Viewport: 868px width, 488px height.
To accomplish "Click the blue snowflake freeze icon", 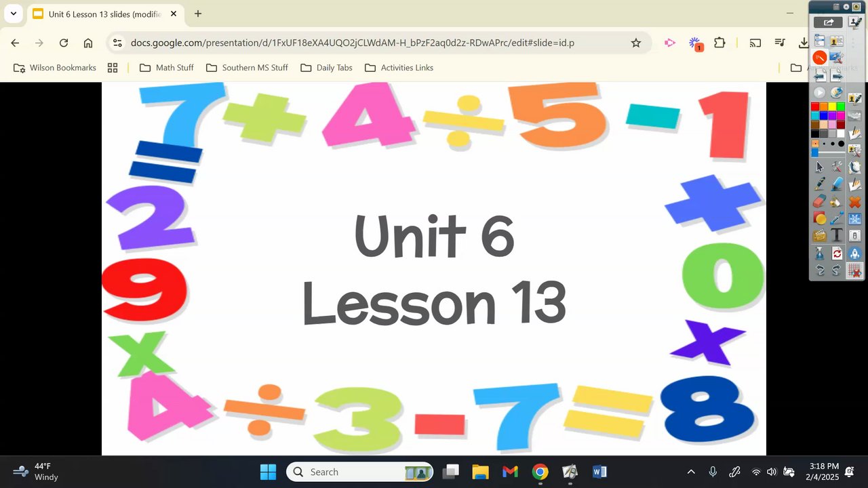I will pos(854,219).
